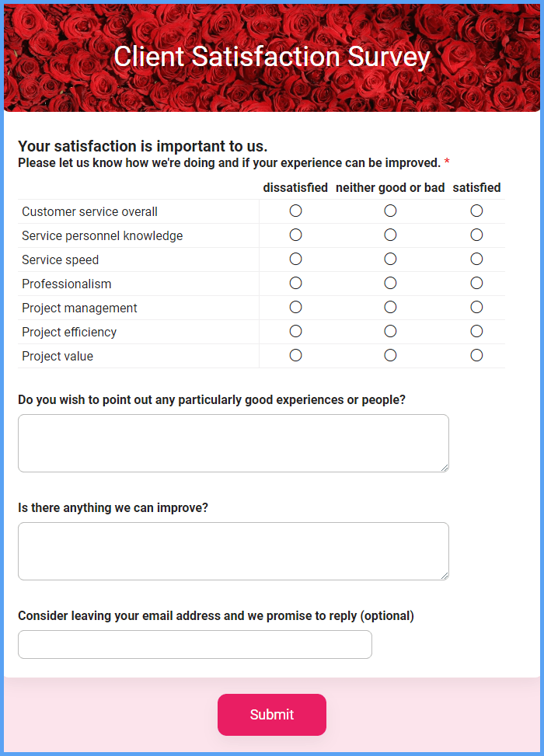Mark Project management as satisfied
This screenshot has height=756, width=544.
(x=476, y=307)
